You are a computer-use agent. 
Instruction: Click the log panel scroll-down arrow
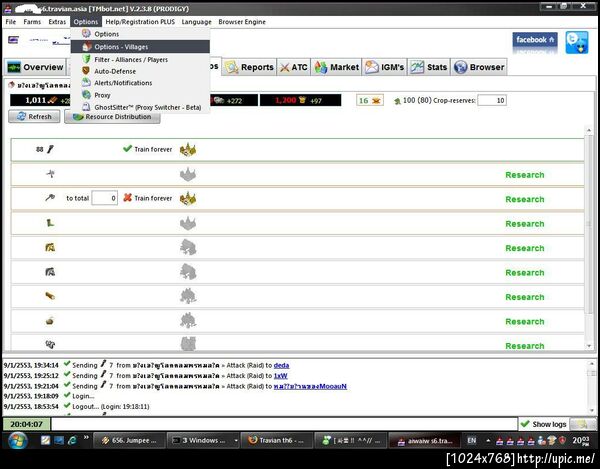click(591, 411)
